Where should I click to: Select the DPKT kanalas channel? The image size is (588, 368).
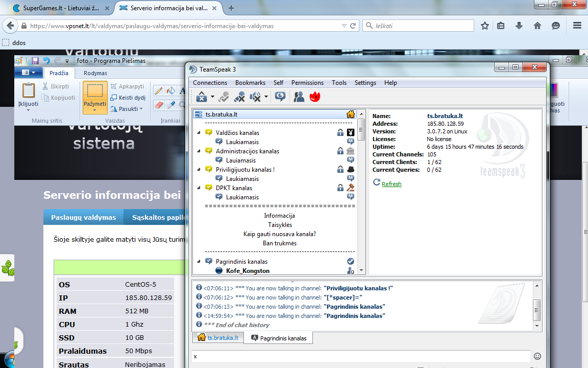click(234, 188)
